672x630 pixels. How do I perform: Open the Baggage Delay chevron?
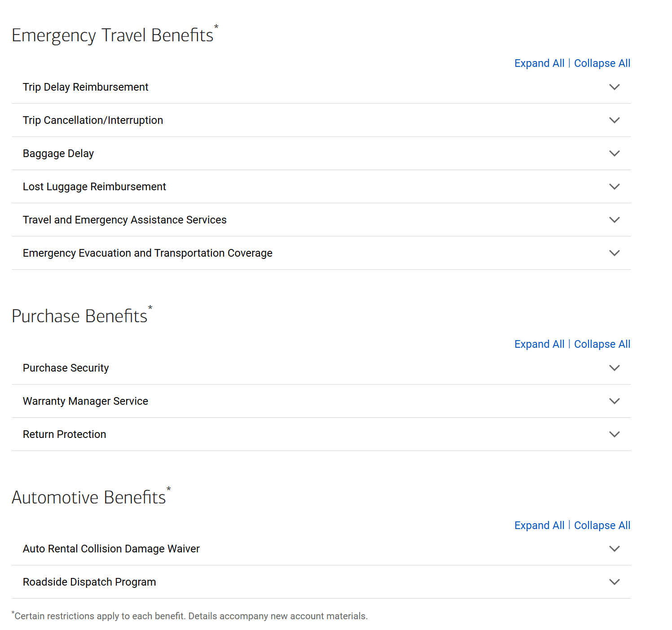[x=614, y=153]
